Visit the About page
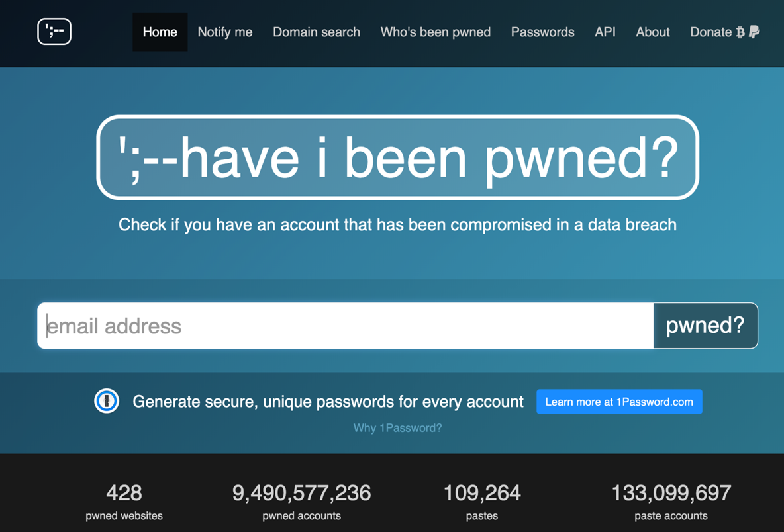 (653, 32)
